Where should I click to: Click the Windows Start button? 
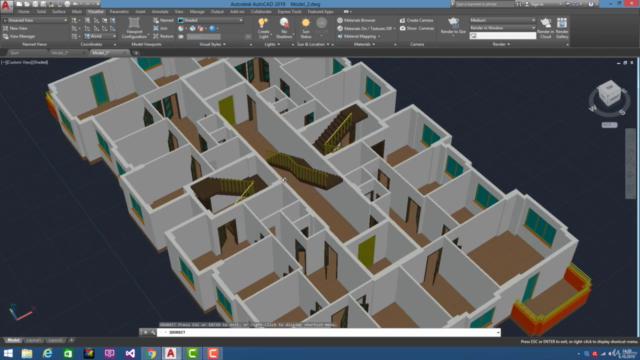coord(8,353)
